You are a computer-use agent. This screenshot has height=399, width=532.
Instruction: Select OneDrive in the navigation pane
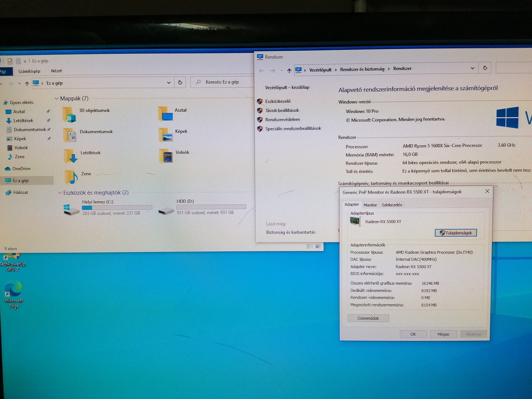(x=21, y=169)
